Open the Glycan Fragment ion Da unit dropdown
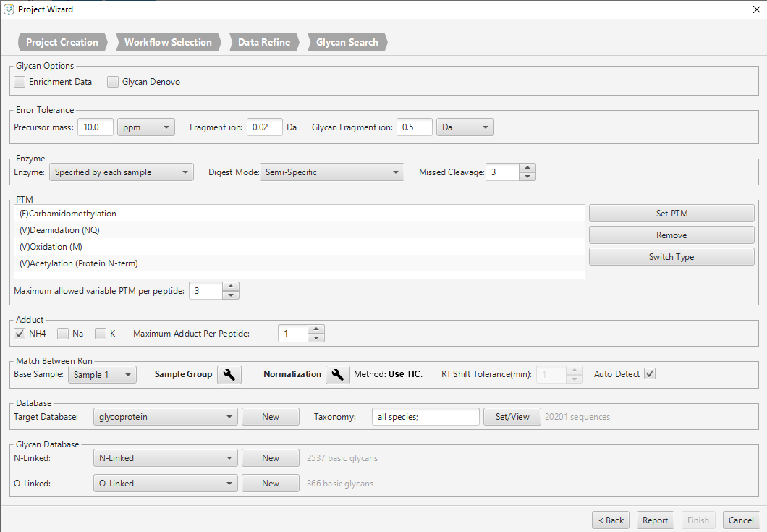The width and height of the screenshot is (767, 532). (x=465, y=127)
